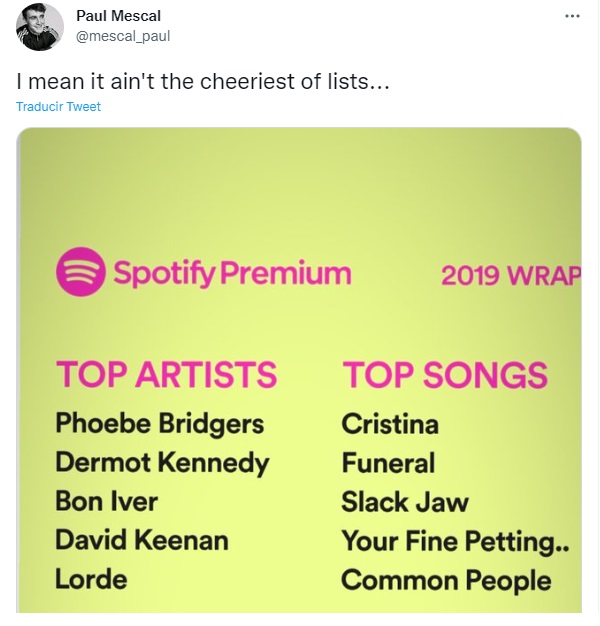The width and height of the screenshot is (600, 626).
Task: Select Phoebe Bridgers in the artists list
Action: [x=160, y=423]
